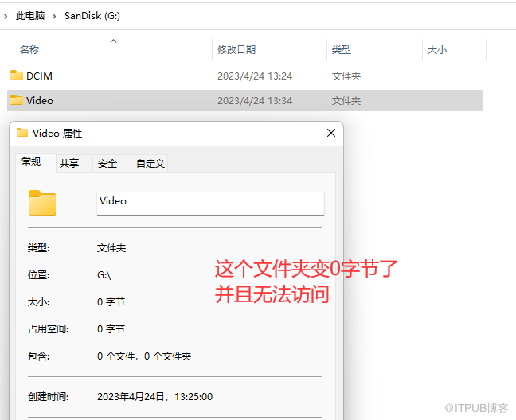Select SanDisk (G:) breadcrumb
The width and height of the screenshot is (516, 420).
click(x=92, y=15)
